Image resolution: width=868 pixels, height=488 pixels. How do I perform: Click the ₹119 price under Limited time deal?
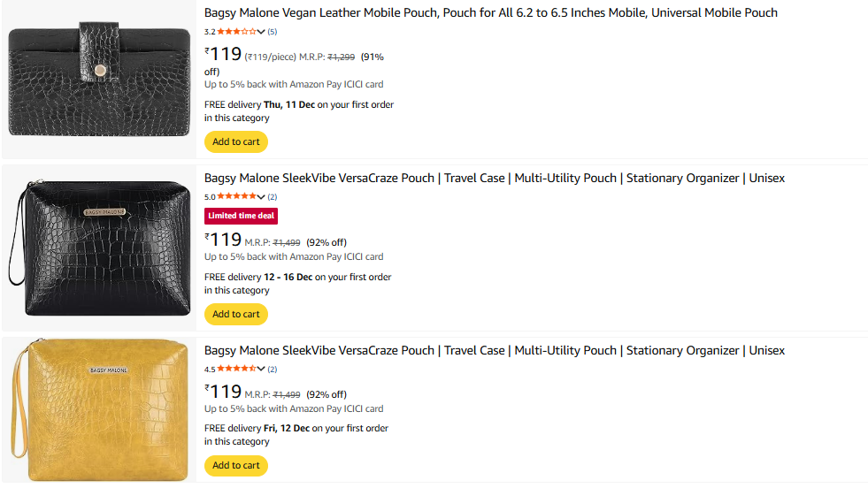pos(224,240)
